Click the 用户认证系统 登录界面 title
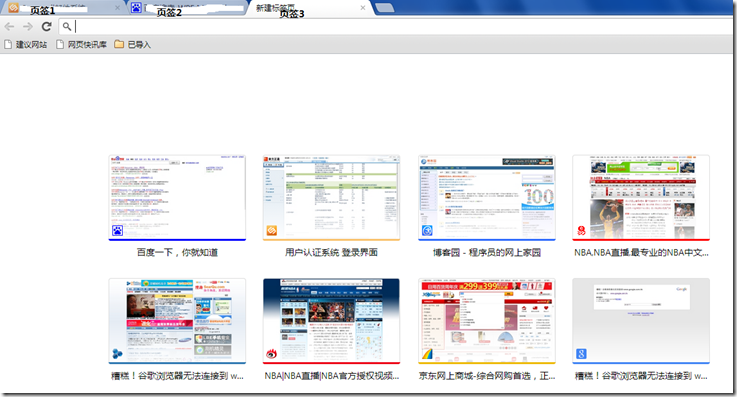 coord(331,252)
